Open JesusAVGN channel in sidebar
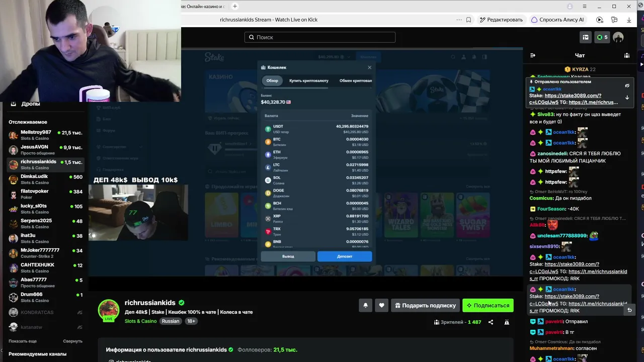 45,150
